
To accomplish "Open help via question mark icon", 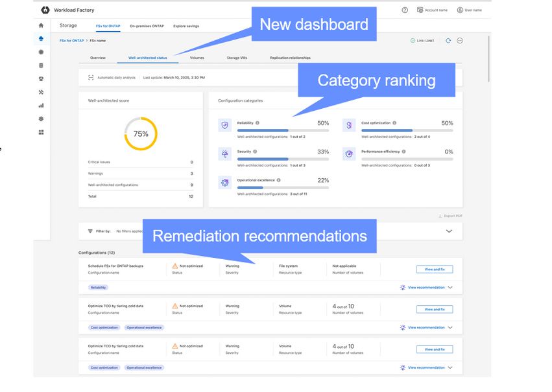I will coord(405,10).
